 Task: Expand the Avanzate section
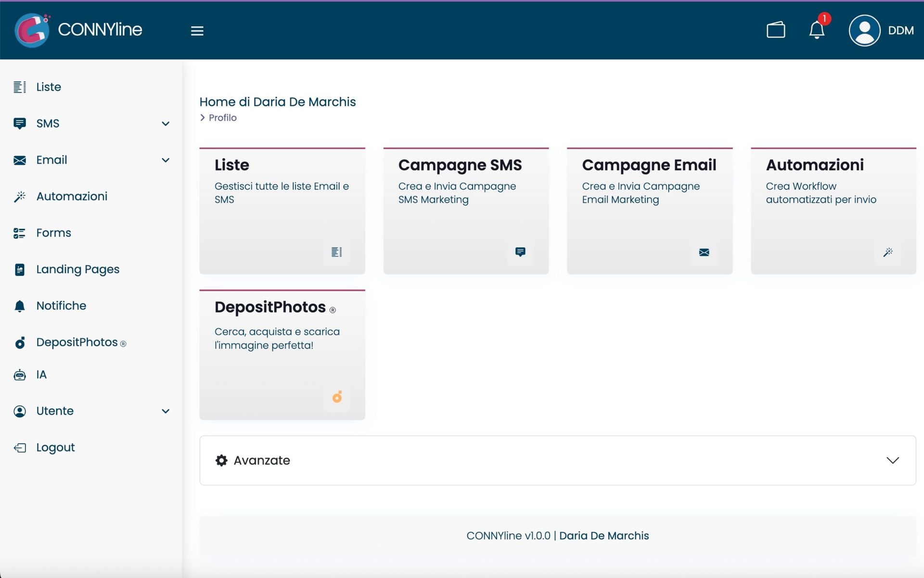pos(892,460)
